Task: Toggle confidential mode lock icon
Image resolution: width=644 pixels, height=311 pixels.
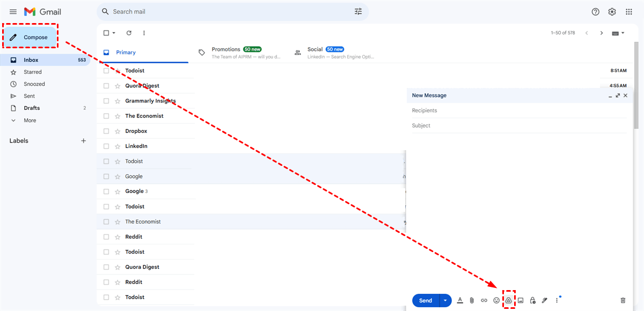Action: point(532,300)
